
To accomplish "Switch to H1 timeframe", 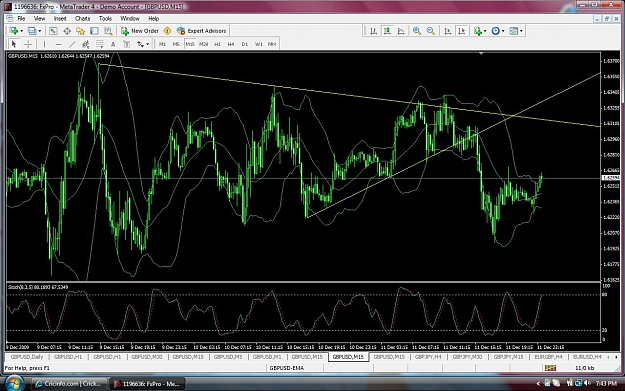I will click(217, 44).
